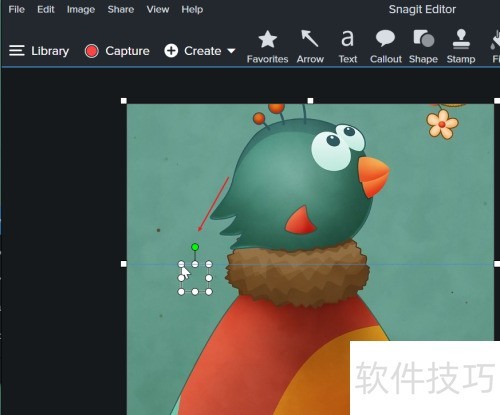The image size is (500, 415).
Task: Click left-middle canvas resize handle
Action: pos(124,264)
